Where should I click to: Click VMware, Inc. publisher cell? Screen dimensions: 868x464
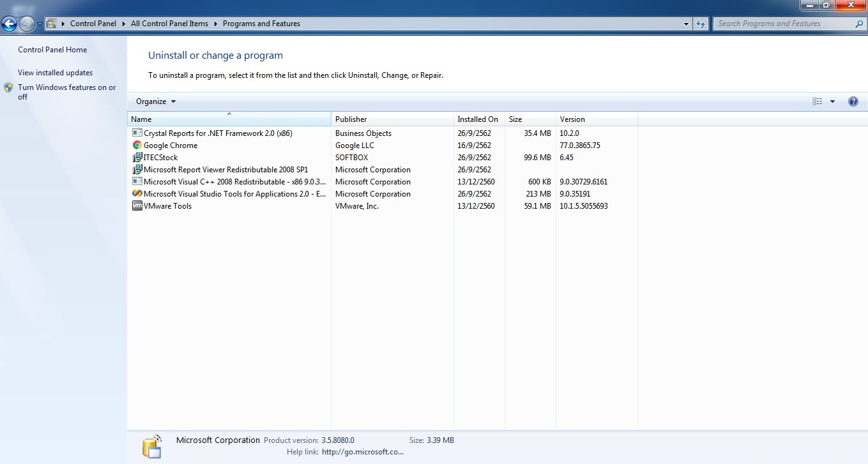(x=357, y=206)
